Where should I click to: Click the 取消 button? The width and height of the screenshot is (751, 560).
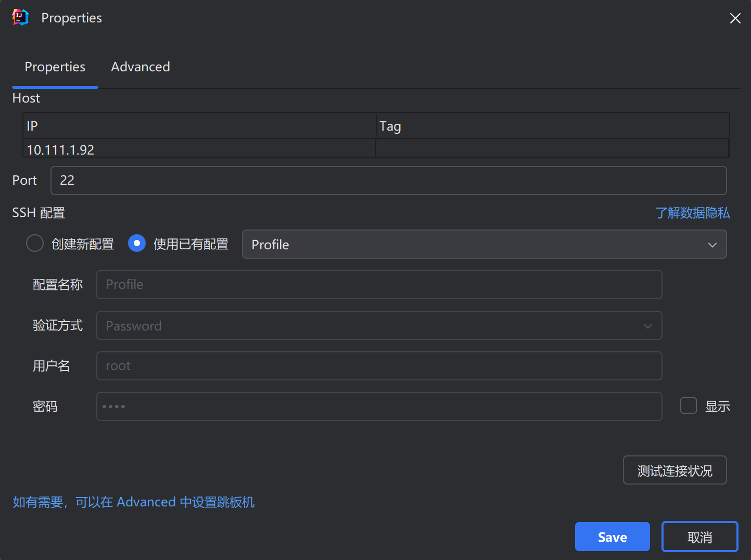[x=699, y=537]
